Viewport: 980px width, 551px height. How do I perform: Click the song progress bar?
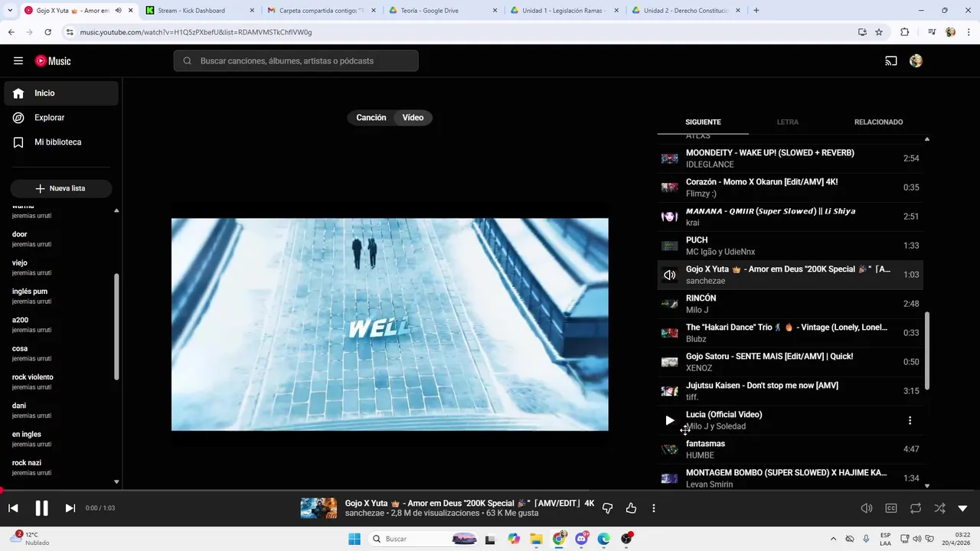point(490,491)
